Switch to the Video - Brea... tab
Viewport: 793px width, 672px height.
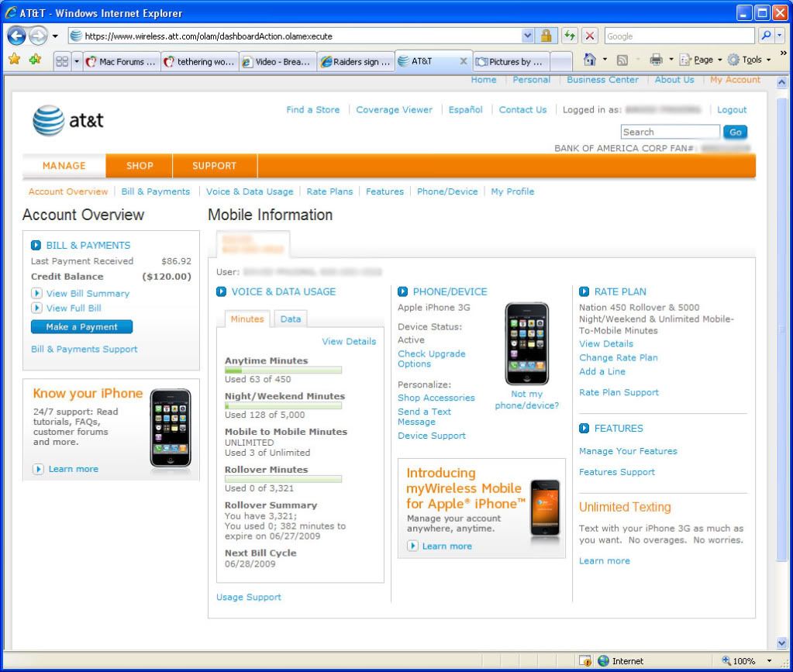pos(278,62)
